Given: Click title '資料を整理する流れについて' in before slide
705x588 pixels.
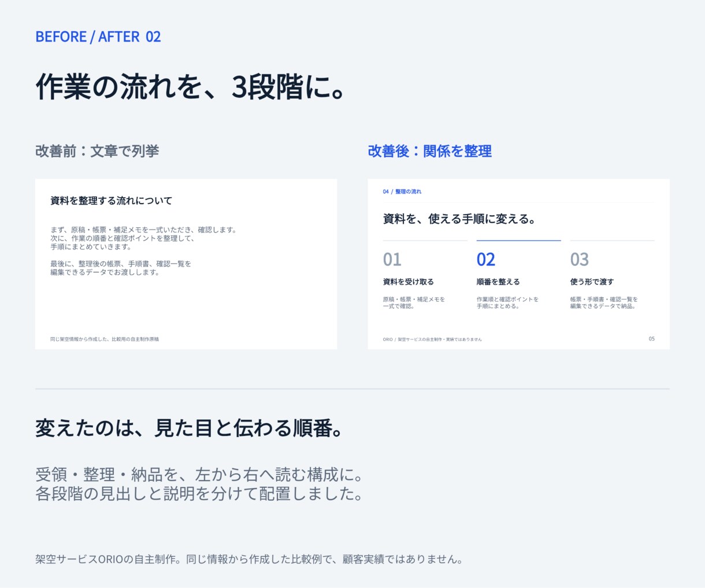Looking at the screenshot, I should point(112,201).
